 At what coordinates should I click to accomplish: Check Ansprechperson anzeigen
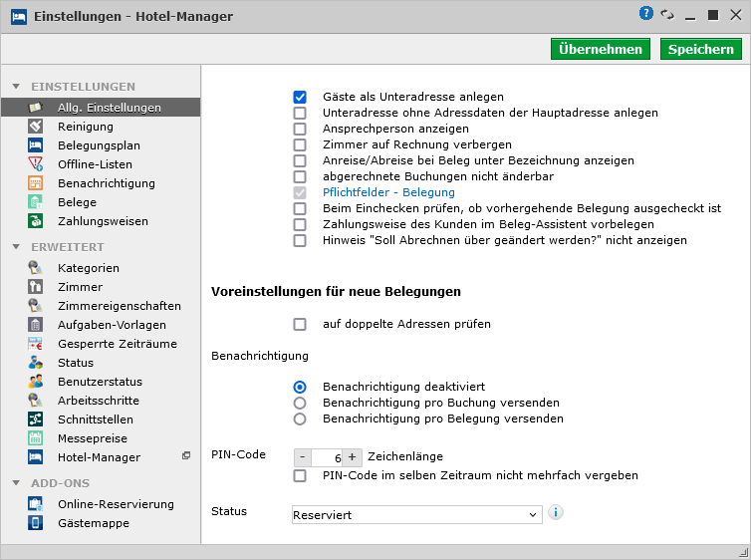pyautogui.click(x=300, y=129)
